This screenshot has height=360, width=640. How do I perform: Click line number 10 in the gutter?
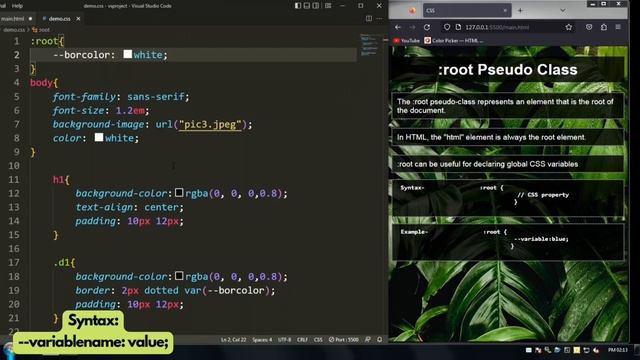(14, 166)
